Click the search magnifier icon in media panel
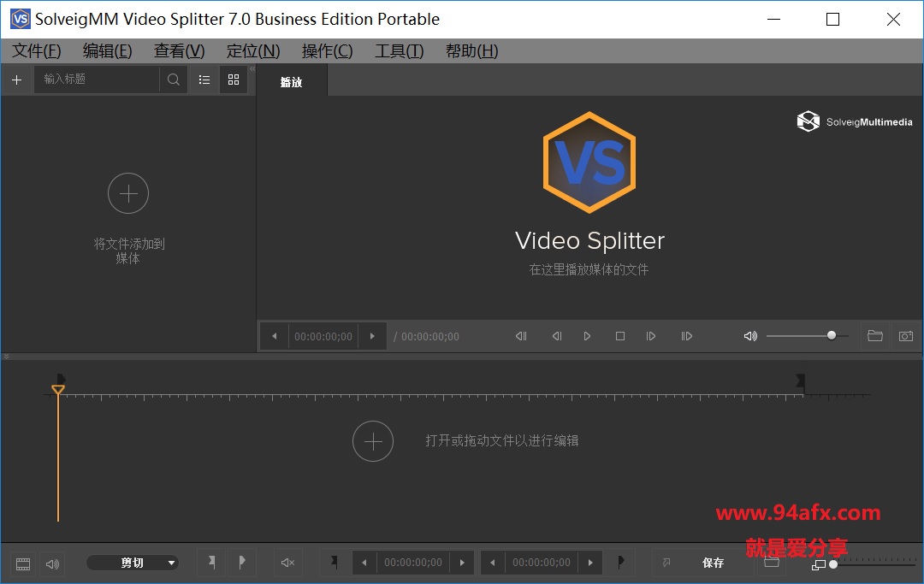Image resolution: width=924 pixels, height=584 pixels. tap(173, 80)
